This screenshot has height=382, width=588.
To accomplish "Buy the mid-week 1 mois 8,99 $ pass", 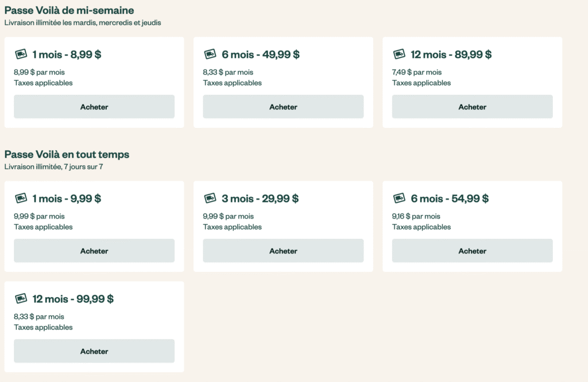I will [x=94, y=107].
